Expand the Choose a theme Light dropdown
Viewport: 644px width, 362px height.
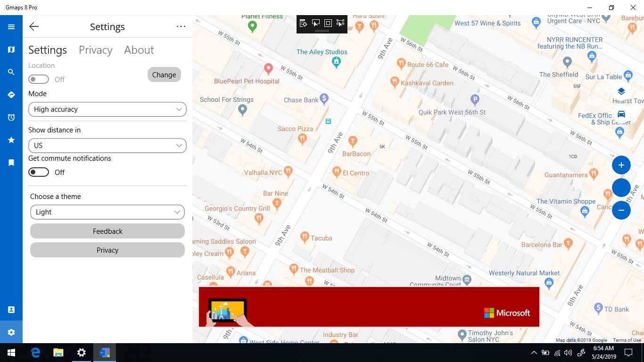[107, 212]
